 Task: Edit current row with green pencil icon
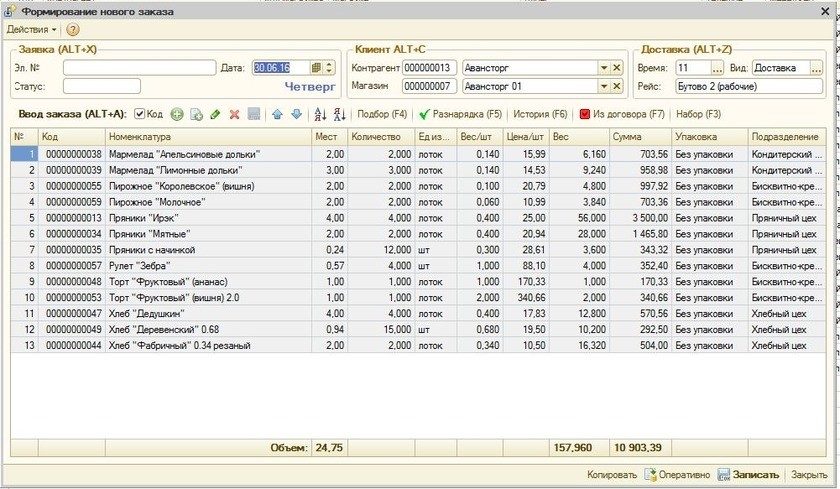(x=215, y=114)
